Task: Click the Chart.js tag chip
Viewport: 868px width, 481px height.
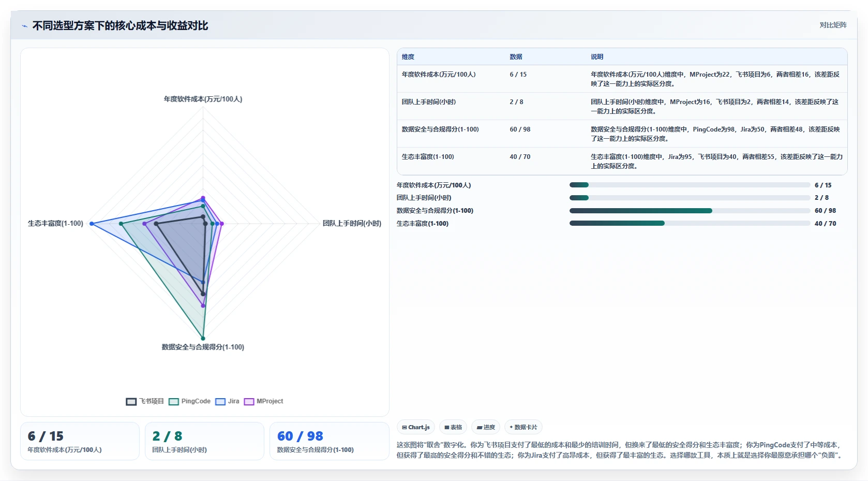Action: pyautogui.click(x=416, y=427)
